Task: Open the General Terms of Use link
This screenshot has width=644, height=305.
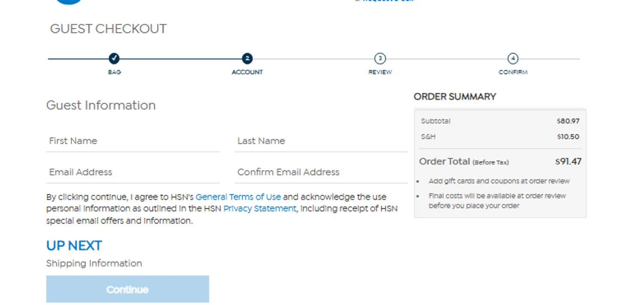Action: (238, 197)
